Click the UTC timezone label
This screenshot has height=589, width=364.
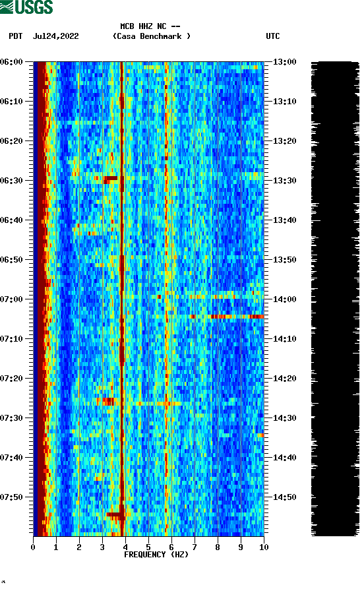(x=273, y=36)
